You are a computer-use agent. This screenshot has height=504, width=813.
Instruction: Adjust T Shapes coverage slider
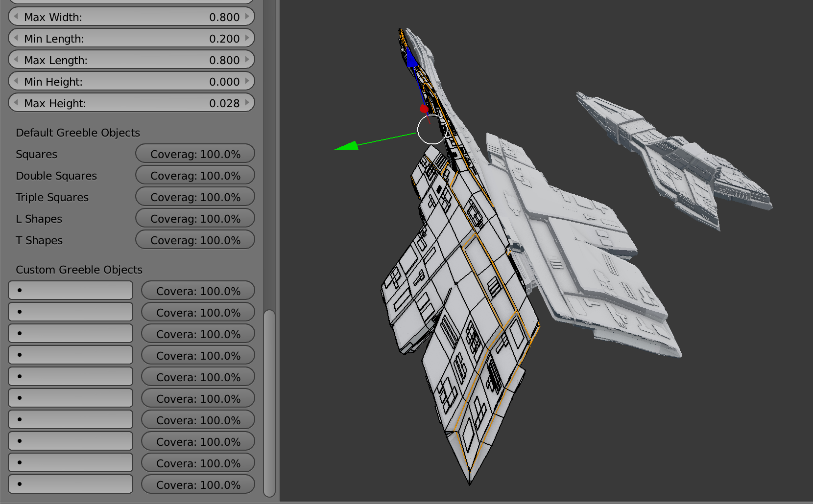[195, 240]
